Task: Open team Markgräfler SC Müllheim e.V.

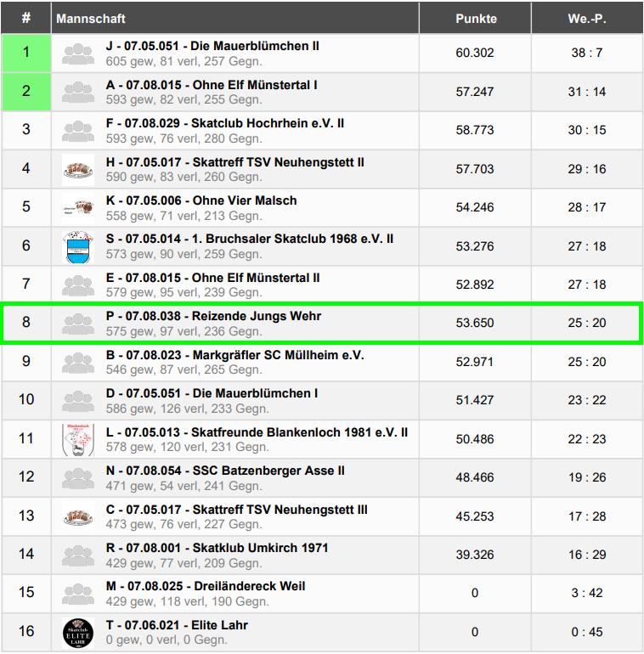Action: tap(234, 355)
